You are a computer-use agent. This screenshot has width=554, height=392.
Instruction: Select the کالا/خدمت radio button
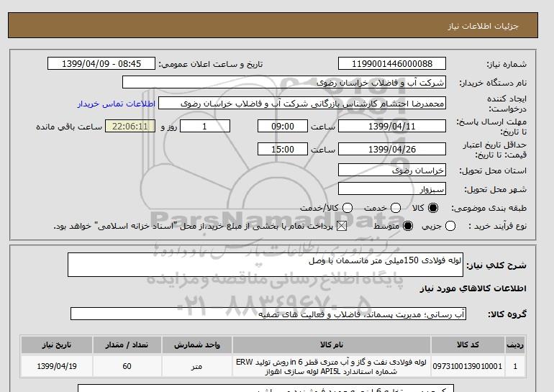click(x=348, y=208)
